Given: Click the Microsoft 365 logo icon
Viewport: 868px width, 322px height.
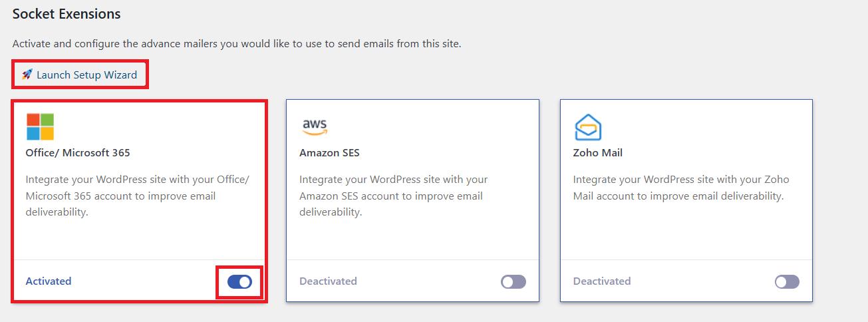Looking at the screenshot, I should [x=40, y=126].
